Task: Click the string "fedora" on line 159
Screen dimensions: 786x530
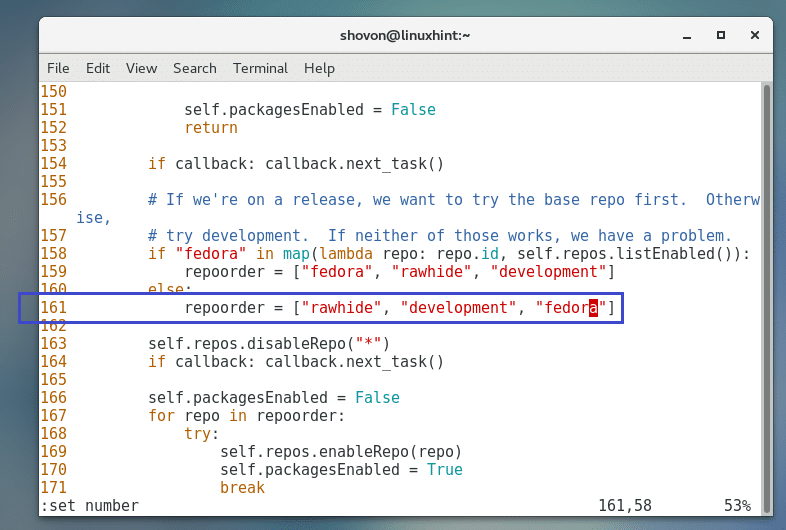Action: coord(337,272)
